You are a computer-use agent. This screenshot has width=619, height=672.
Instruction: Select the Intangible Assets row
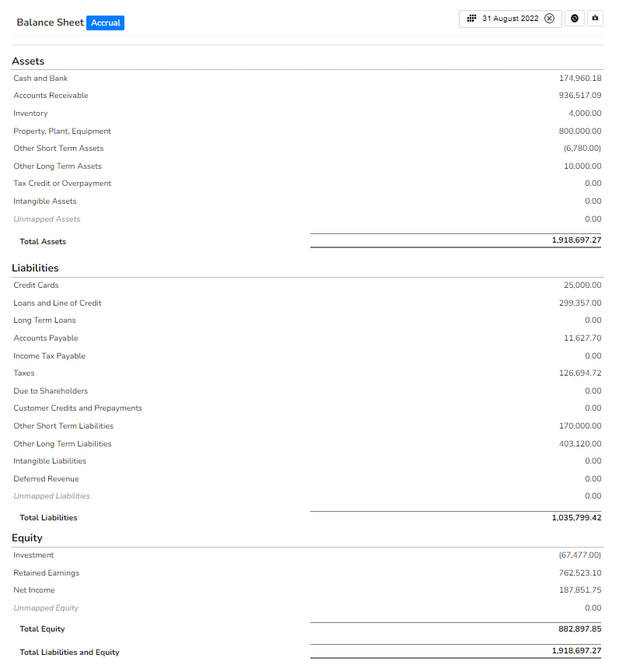(x=45, y=201)
